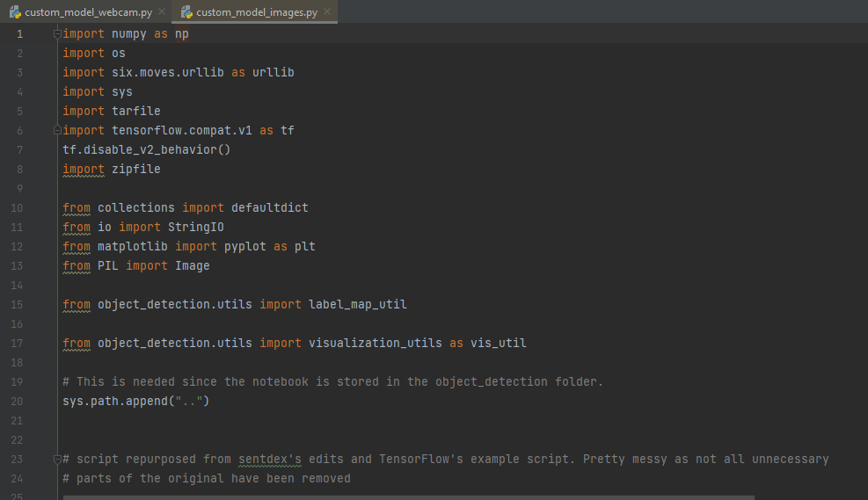868x500 pixels.
Task: Click 'StringIO' on line 11
Action: pyautogui.click(x=196, y=228)
